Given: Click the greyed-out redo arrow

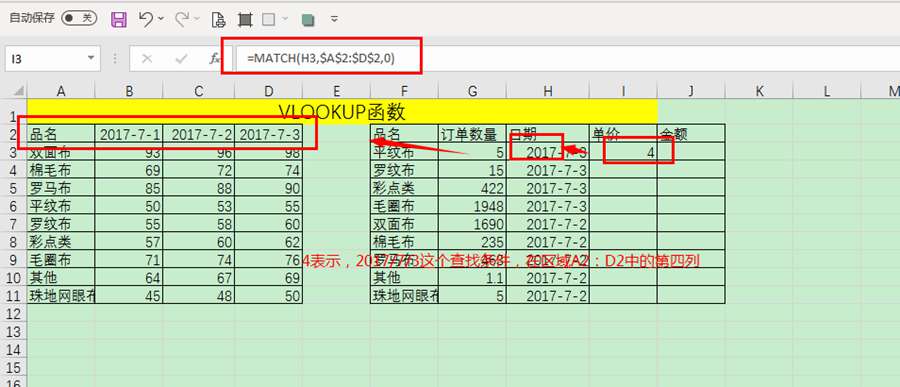Looking at the screenshot, I should [x=182, y=19].
